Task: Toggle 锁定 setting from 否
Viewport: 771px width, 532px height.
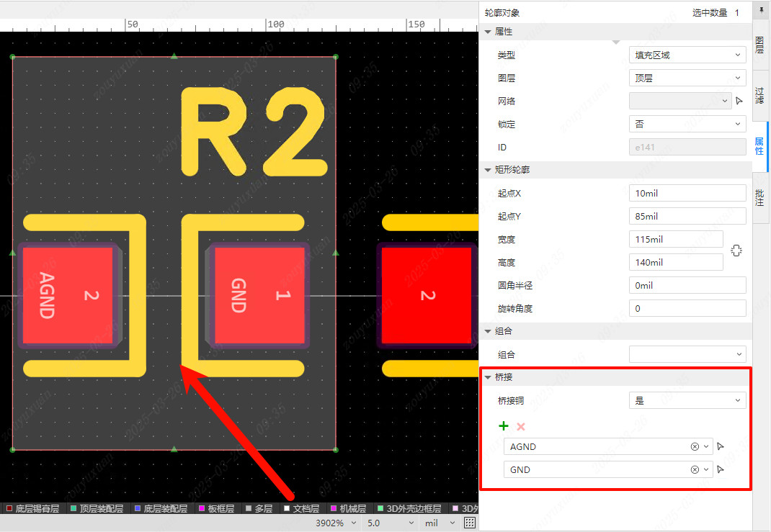Action: coord(687,124)
